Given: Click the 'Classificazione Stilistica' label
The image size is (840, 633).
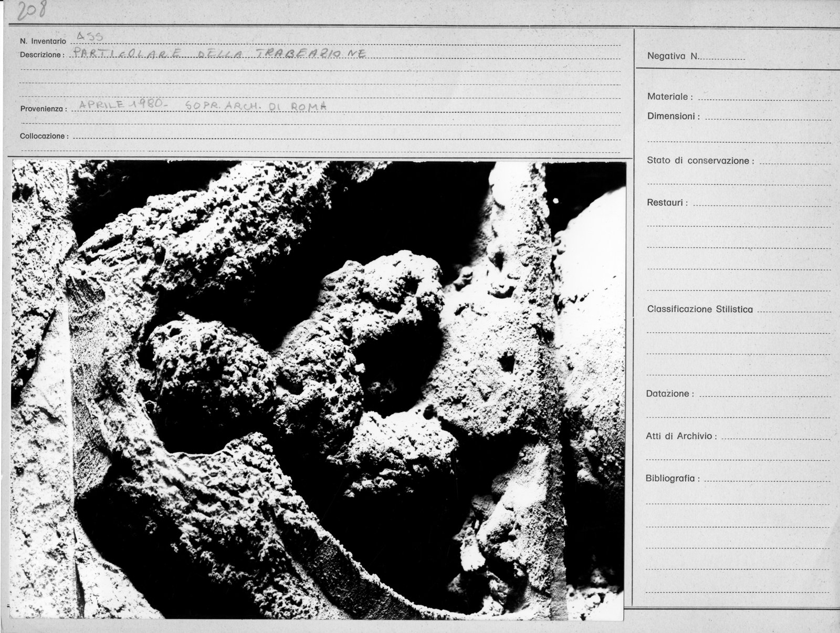Looking at the screenshot, I should tap(700, 309).
